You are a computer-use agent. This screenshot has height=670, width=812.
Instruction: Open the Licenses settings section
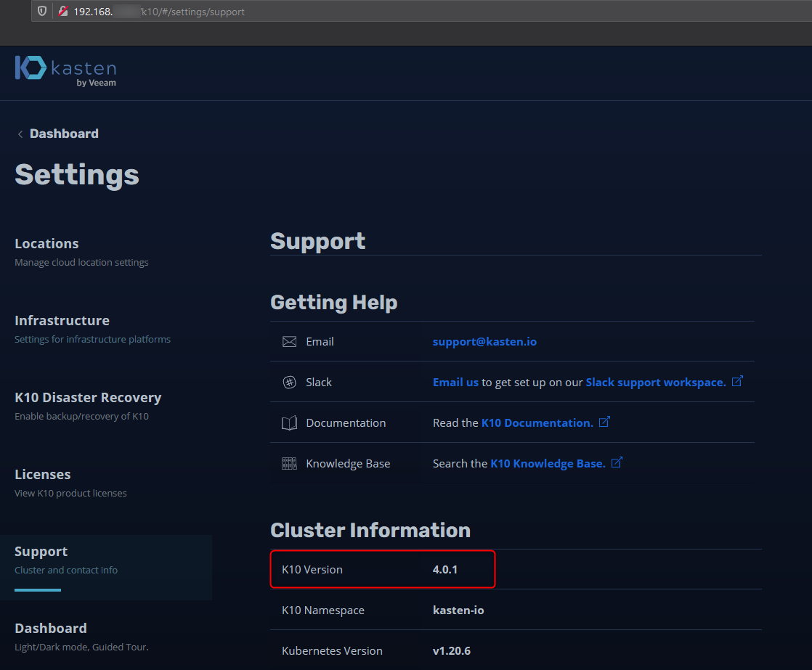[43, 475]
